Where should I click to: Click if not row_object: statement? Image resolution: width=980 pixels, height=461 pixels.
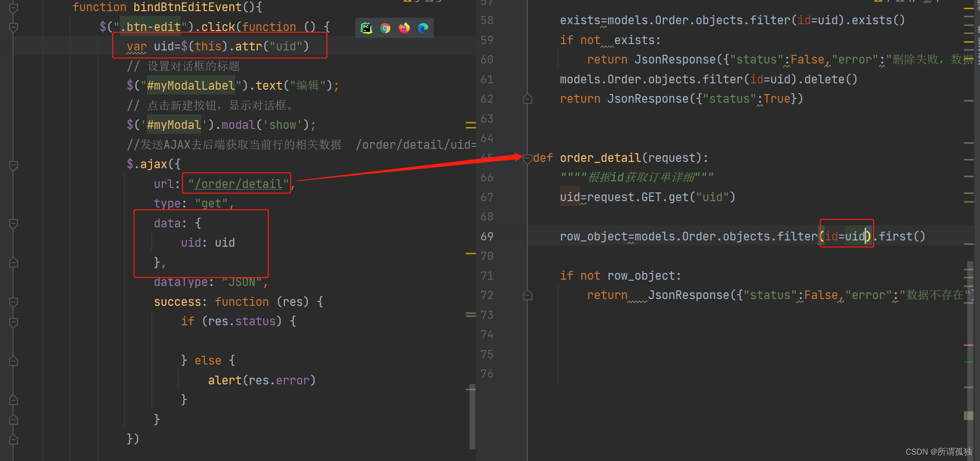(620, 276)
